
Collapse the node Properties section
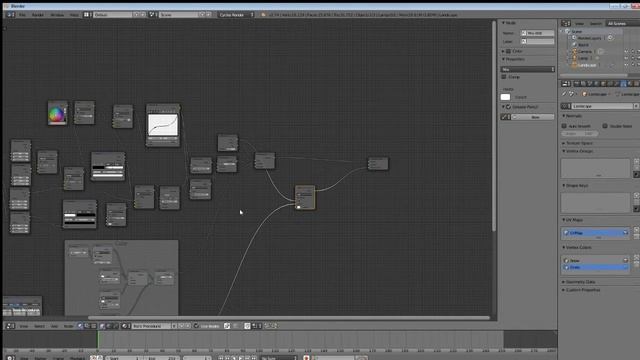(513, 59)
